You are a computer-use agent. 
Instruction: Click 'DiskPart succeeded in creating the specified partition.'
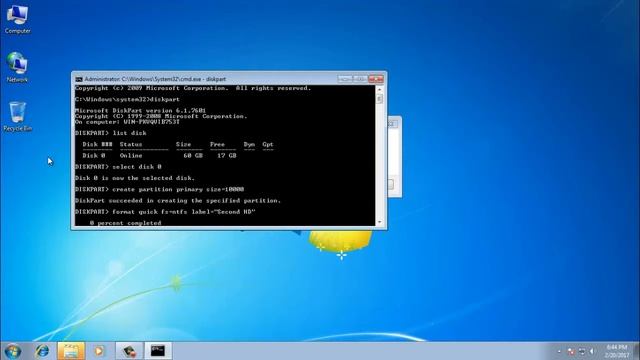(x=178, y=201)
